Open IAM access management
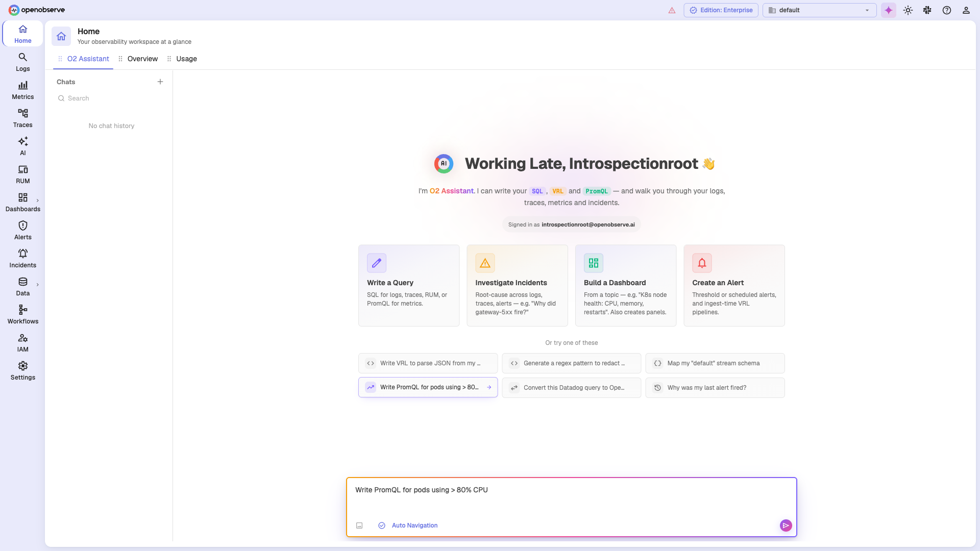Screen dimensions: 980x551 22,343
